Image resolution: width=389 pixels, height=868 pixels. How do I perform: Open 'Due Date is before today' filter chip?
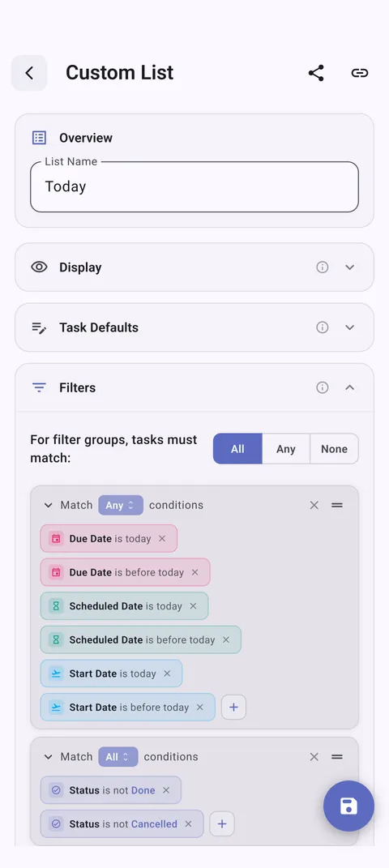pyautogui.click(x=125, y=572)
